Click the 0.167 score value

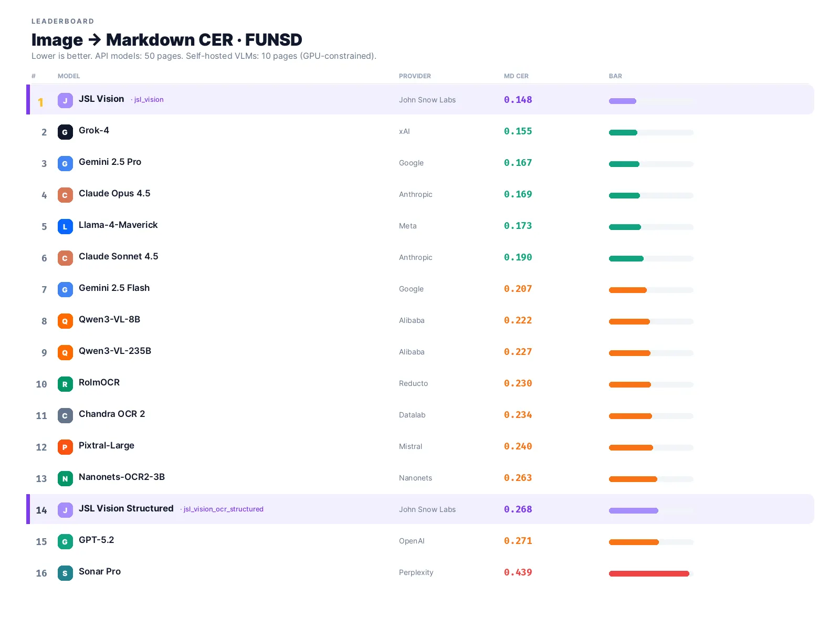(x=518, y=163)
